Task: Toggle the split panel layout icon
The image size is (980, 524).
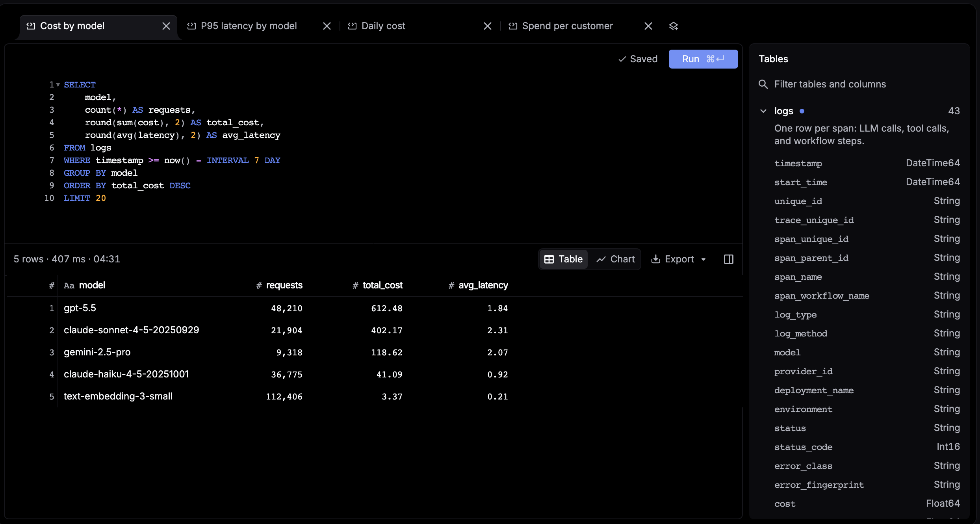Action: coord(729,259)
